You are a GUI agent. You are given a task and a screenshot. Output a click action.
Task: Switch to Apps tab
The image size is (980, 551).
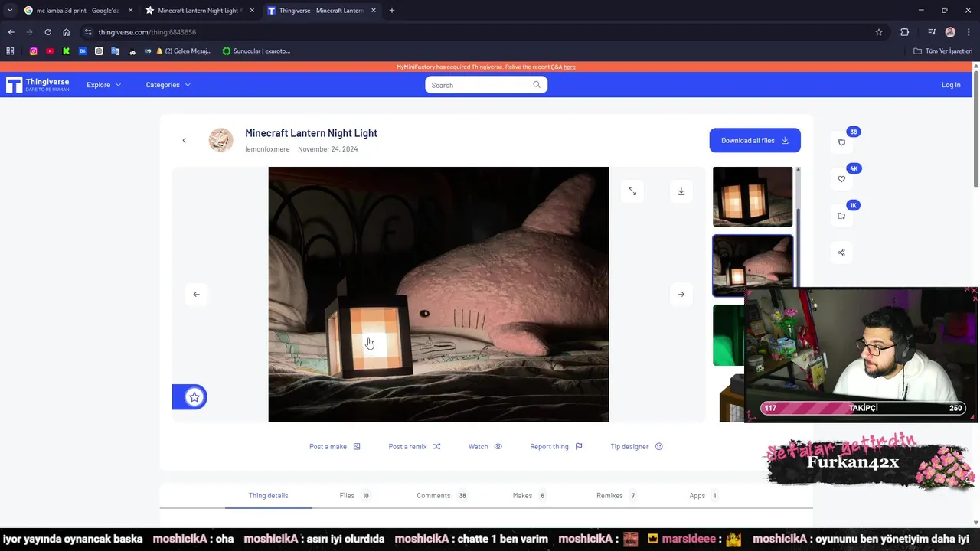click(703, 495)
